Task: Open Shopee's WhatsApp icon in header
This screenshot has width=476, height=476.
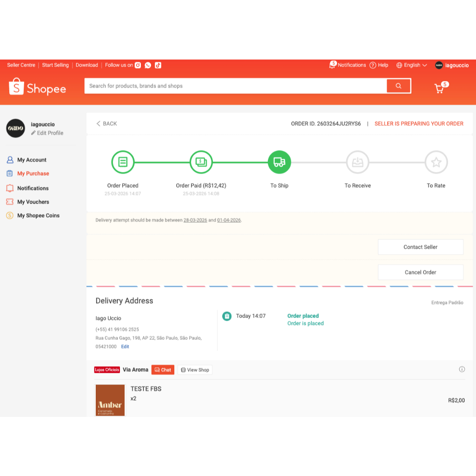Action: tap(148, 65)
